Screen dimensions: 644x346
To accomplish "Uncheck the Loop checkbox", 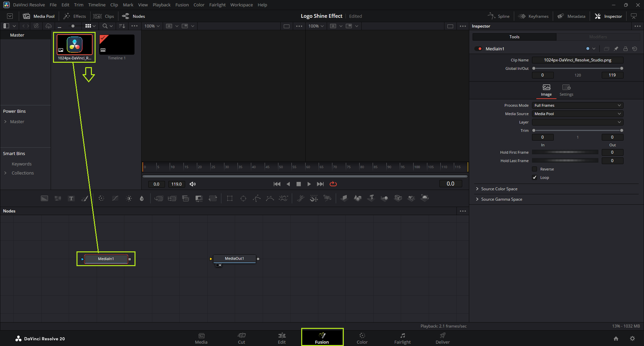I will [535, 178].
